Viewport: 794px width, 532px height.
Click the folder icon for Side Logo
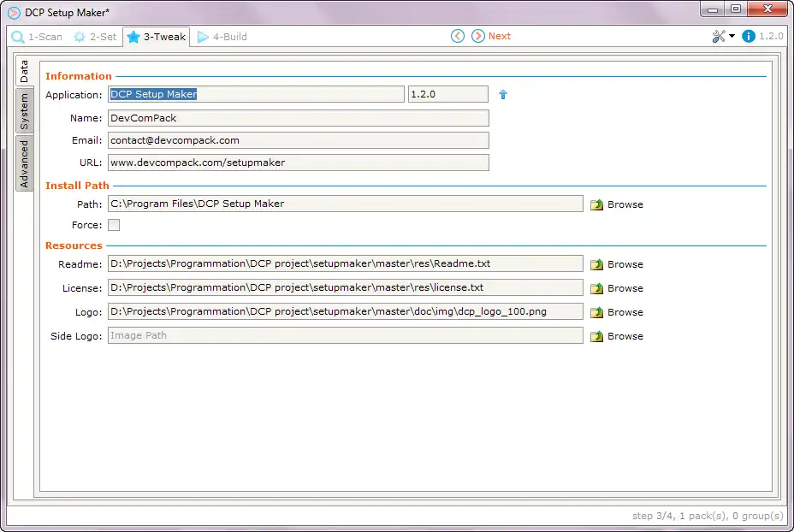(x=597, y=336)
